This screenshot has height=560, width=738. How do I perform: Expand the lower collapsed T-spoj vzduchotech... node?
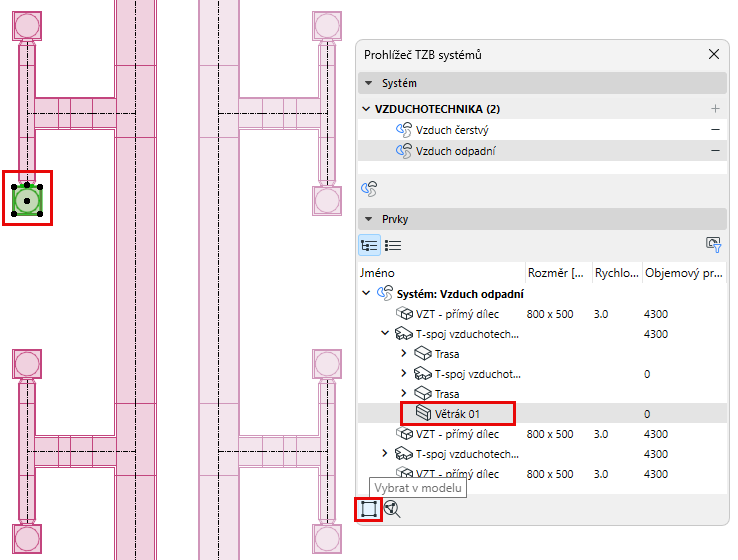pos(385,453)
